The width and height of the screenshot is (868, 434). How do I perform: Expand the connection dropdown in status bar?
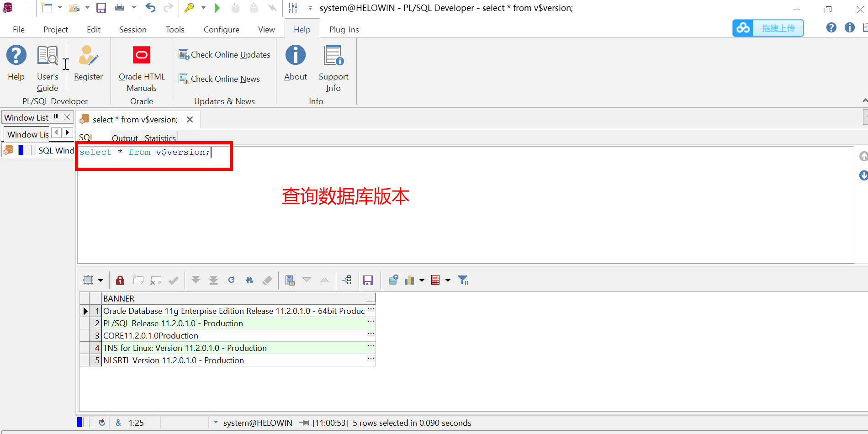(216, 423)
